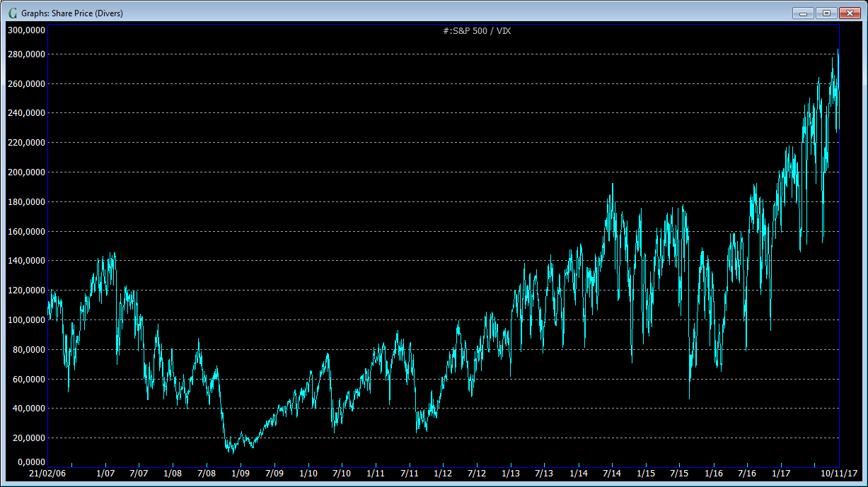The height and width of the screenshot is (487, 868).
Task: Select the 60,0000 y-axis label
Action: 28,380
